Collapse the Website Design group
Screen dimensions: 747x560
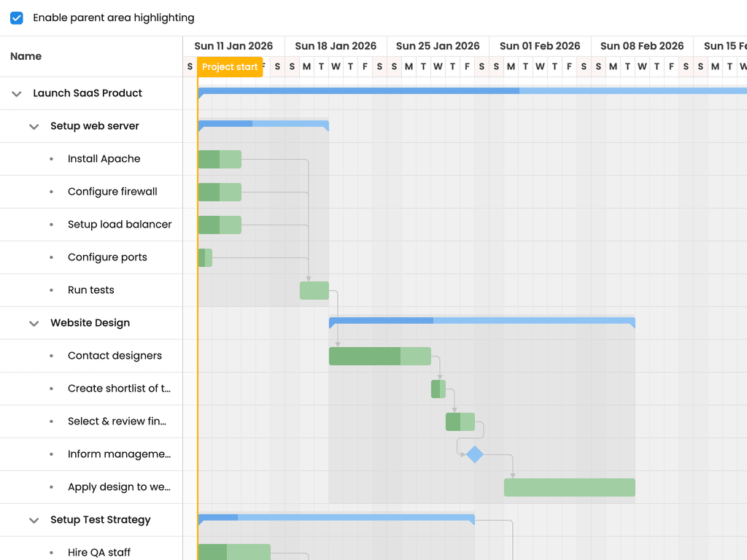34,323
